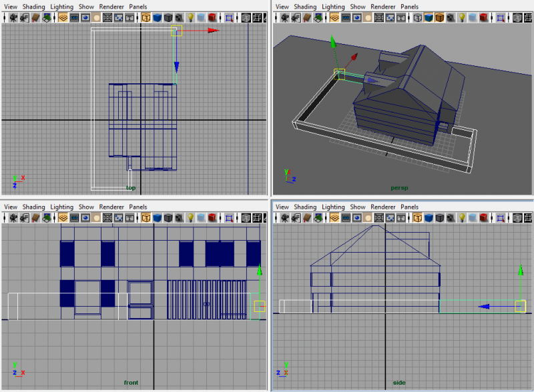Open the Shading menu in top view panel
The height and width of the screenshot is (392, 534).
coord(33,7)
